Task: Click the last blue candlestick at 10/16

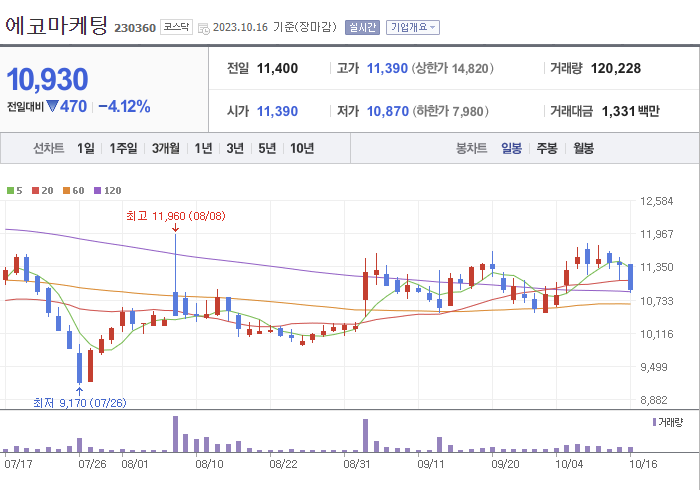Action: tap(630, 278)
